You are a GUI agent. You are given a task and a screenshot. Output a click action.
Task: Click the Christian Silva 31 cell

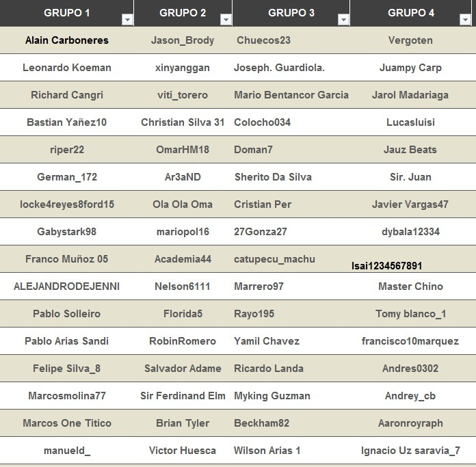pos(183,122)
